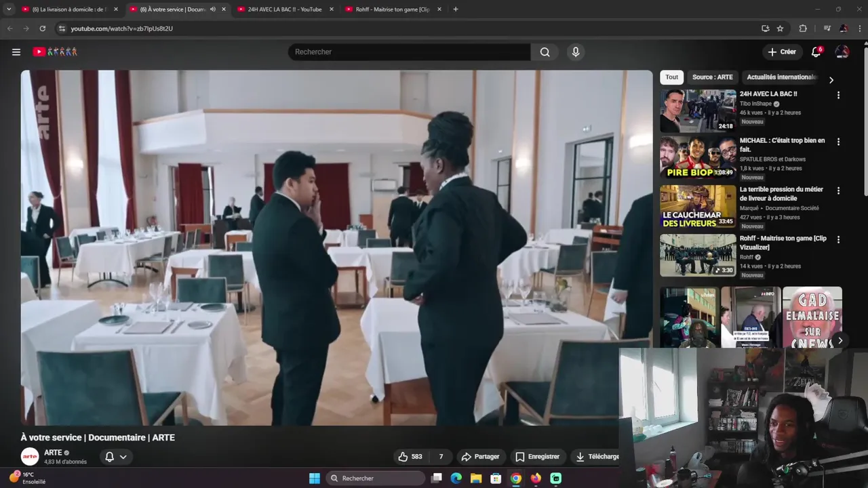Click the Partager button
The height and width of the screenshot is (488, 868).
pyautogui.click(x=480, y=457)
